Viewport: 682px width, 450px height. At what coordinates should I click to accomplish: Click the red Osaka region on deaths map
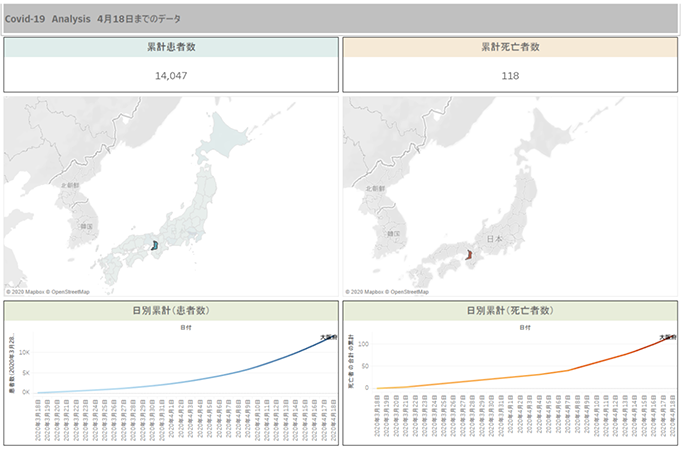(468, 254)
